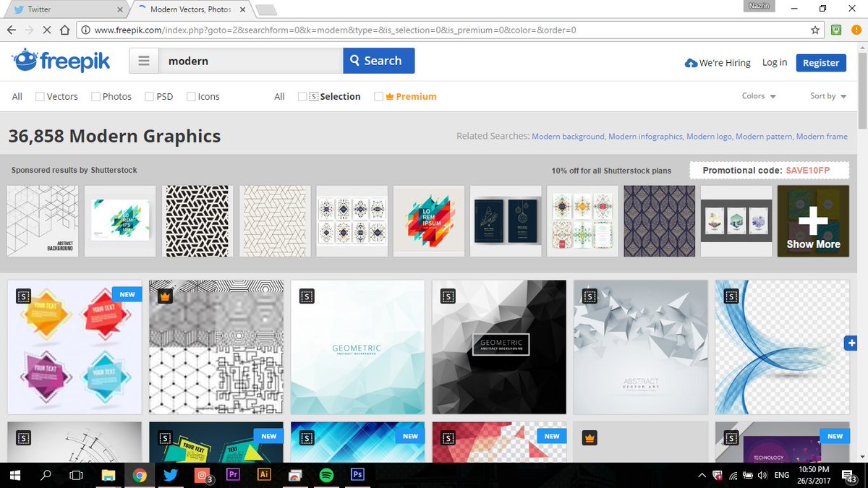The height and width of the screenshot is (488, 868).
Task: Click the Freepik logo
Action: click(x=61, y=61)
